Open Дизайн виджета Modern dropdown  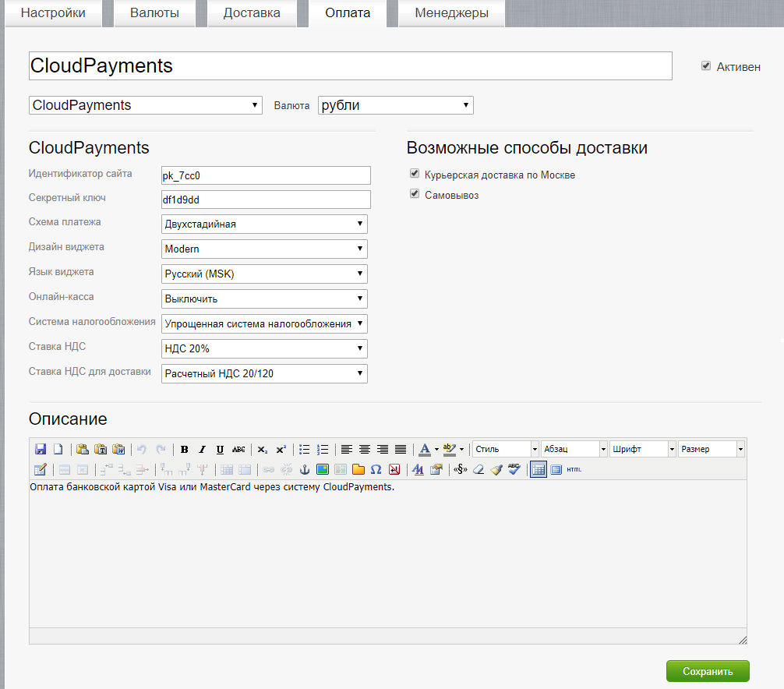(264, 249)
